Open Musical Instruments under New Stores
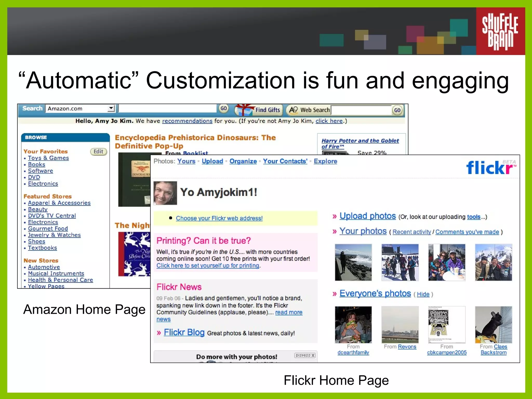The height and width of the screenshot is (399, 532). (56, 274)
